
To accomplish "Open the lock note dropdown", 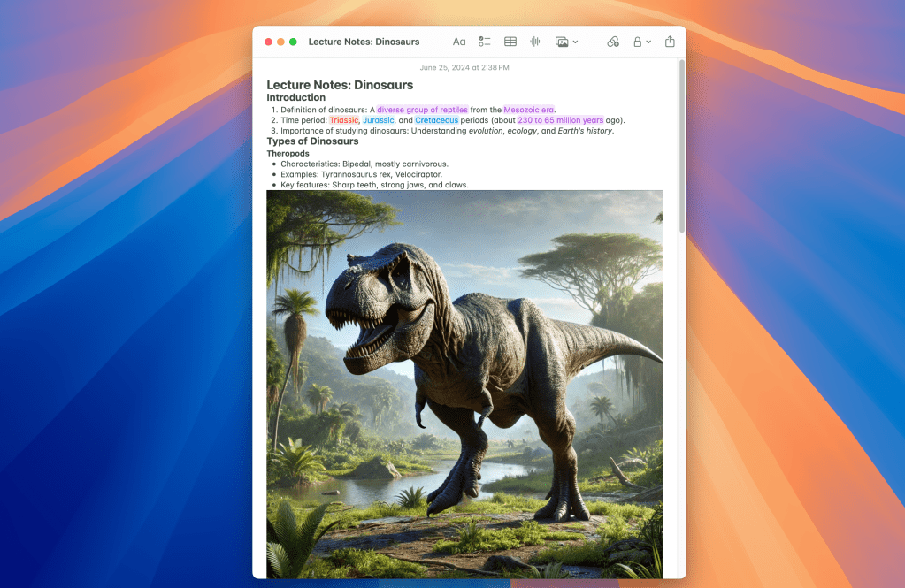I will (648, 42).
